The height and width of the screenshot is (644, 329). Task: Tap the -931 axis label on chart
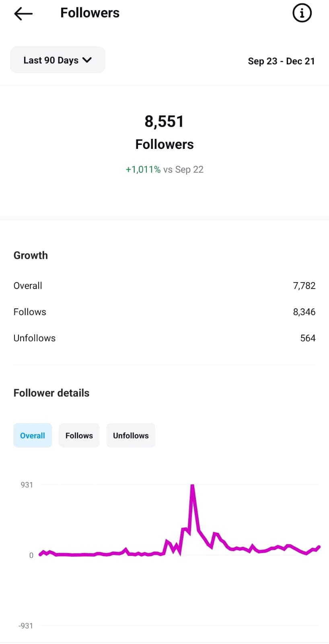click(26, 626)
